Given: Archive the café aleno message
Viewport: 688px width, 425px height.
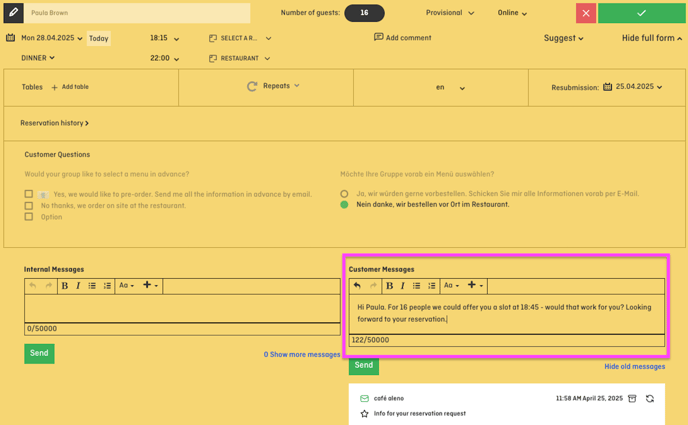Looking at the screenshot, I should click(x=632, y=398).
